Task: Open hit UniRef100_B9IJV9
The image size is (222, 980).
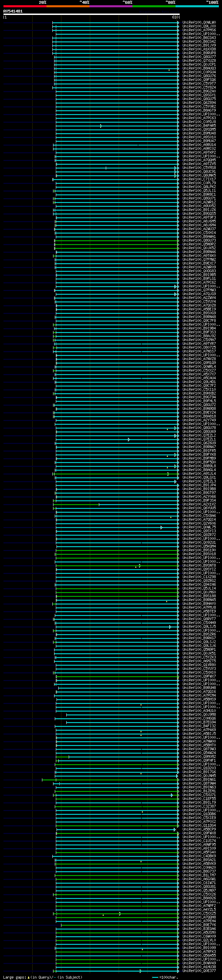Action: tap(199, 46)
